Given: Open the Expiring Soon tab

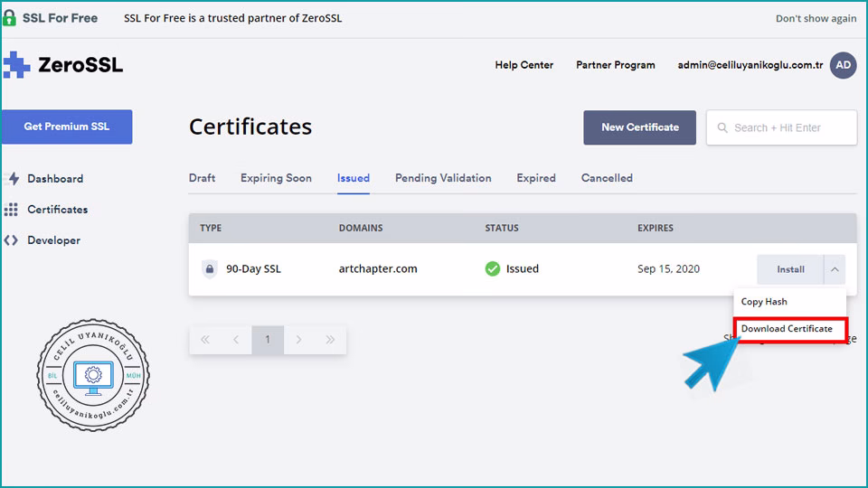Looking at the screenshot, I should click(x=276, y=178).
